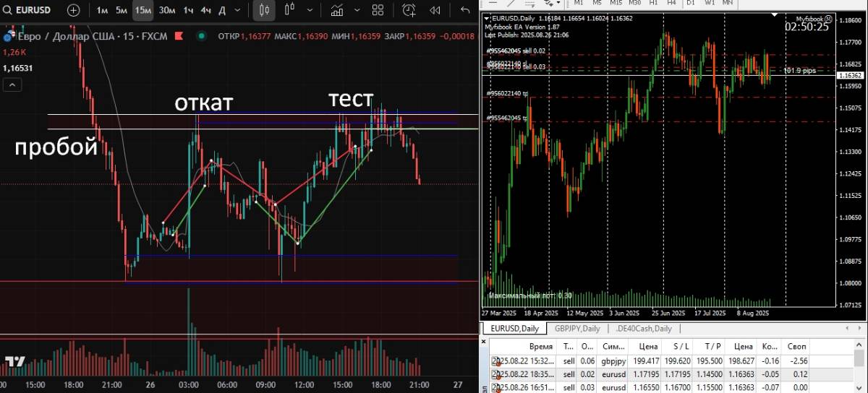
Task: Expand the timeframe dropdown next to Д
Action: tap(239, 11)
